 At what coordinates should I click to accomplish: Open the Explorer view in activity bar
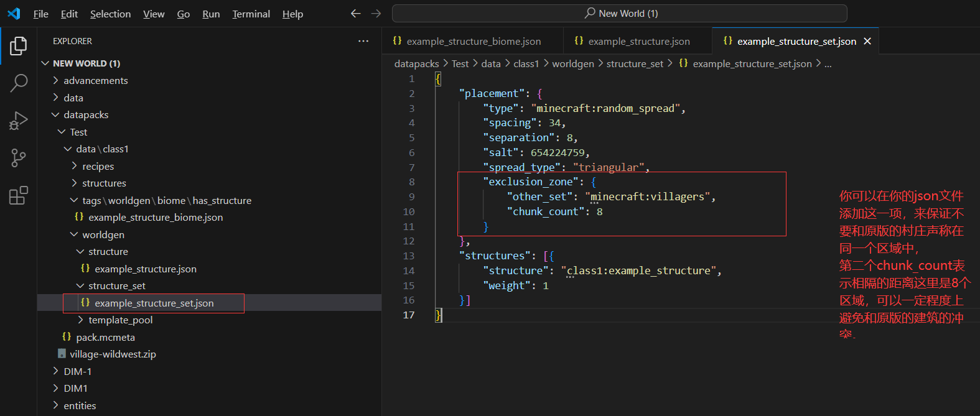[19, 46]
